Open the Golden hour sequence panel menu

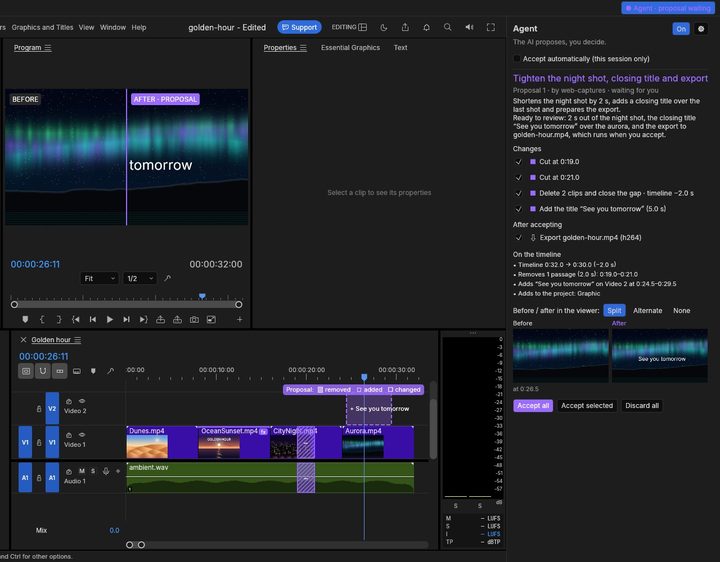pos(78,340)
